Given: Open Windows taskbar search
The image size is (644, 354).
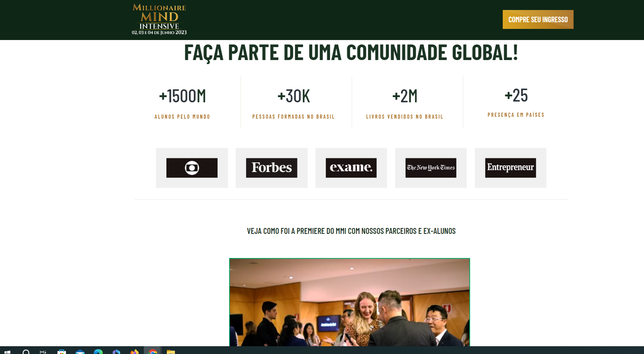Looking at the screenshot, I should [26, 351].
